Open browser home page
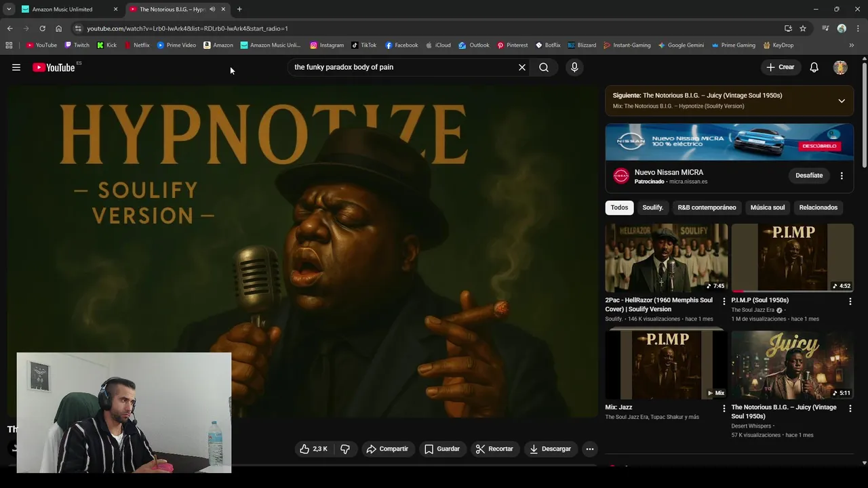Viewport: 868px width, 488px height. pos(58,28)
